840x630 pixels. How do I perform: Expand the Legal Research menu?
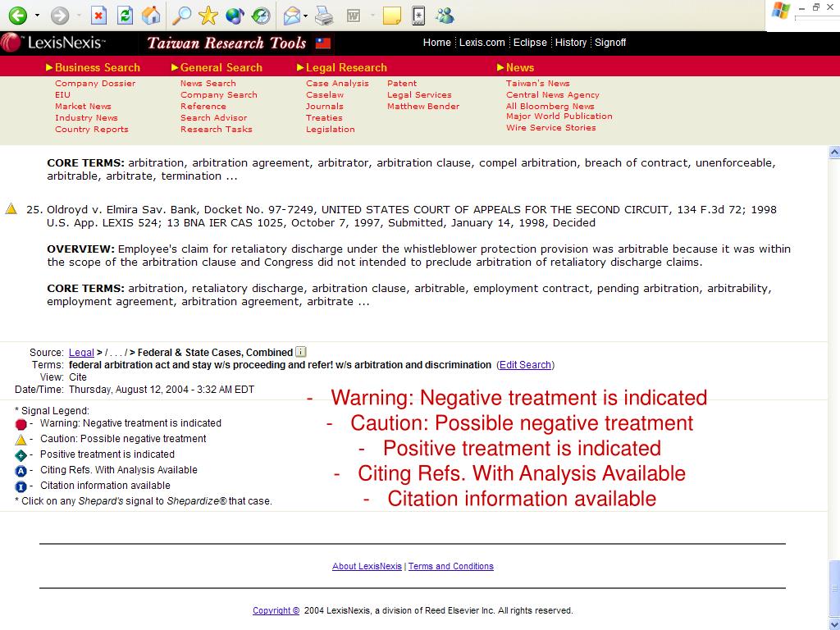point(342,67)
